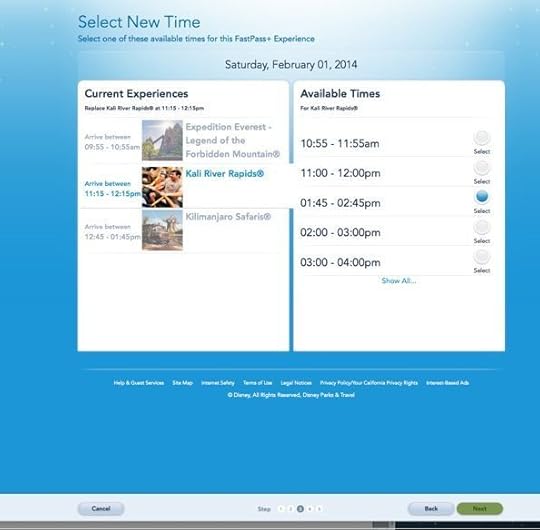This screenshot has height=530, width=540.
Task: Select the 10:55 - 11:55am time slot
Action: click(x=482, y=138)
